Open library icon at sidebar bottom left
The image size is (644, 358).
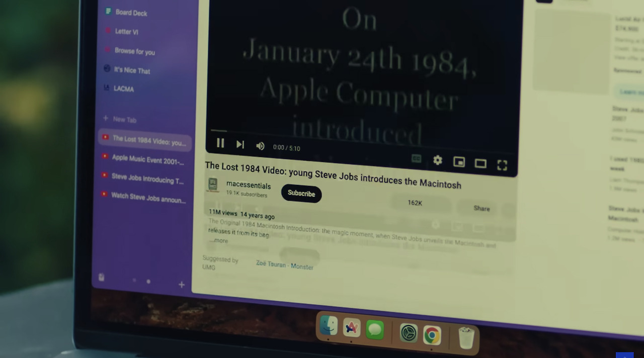101,277
